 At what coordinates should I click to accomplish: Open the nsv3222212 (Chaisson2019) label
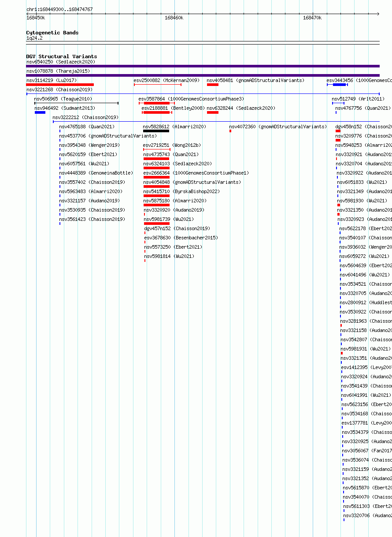[85, 117]
